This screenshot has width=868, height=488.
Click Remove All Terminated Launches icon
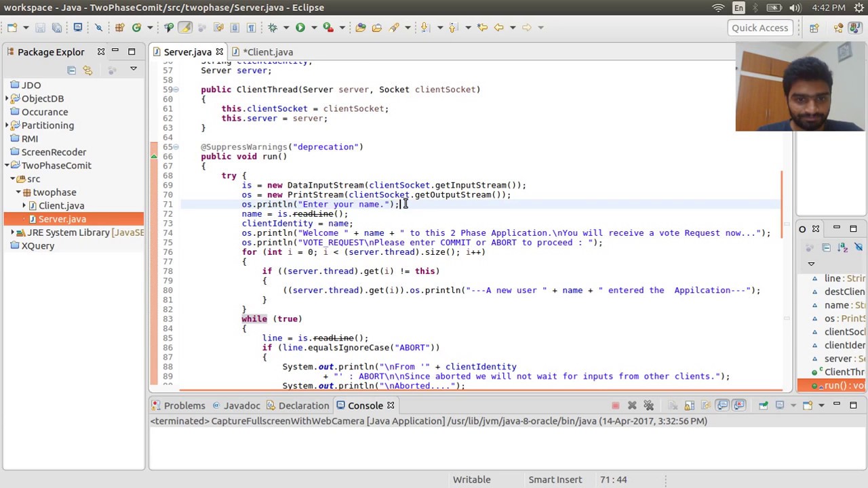pyautogui.click(x=648, y=405)
